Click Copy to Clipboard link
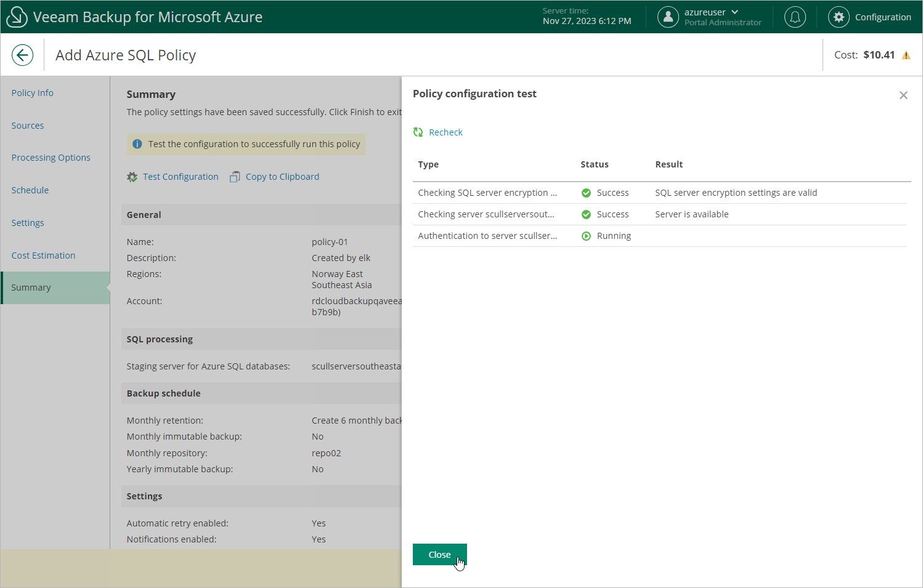 [282, 177]
